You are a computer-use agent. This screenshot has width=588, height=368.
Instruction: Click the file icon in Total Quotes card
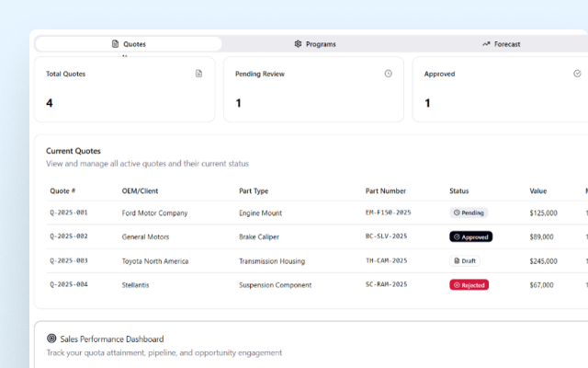pos(198,74)
